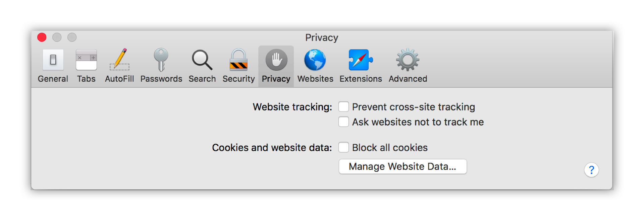The height and width of the screenshot is (218, 644).
Task: Open AutoFill settings with pencil icon
Action: point(119,66)
